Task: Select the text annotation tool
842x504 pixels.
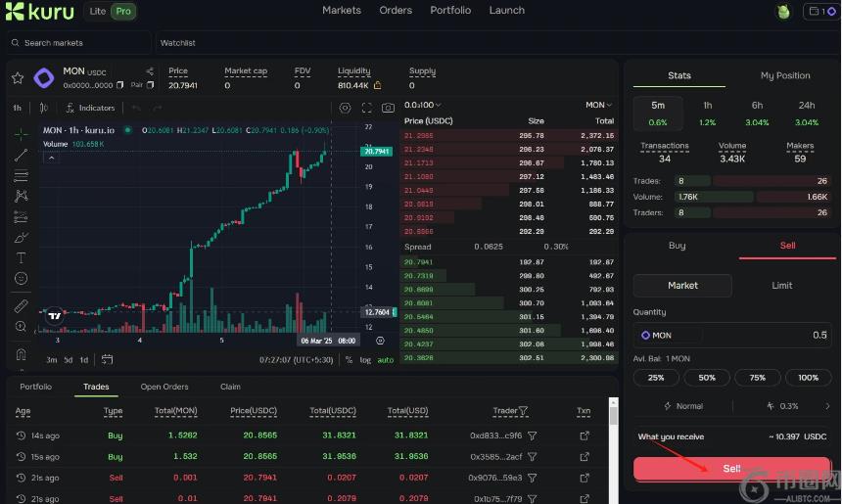Action: tap(21, 258)
